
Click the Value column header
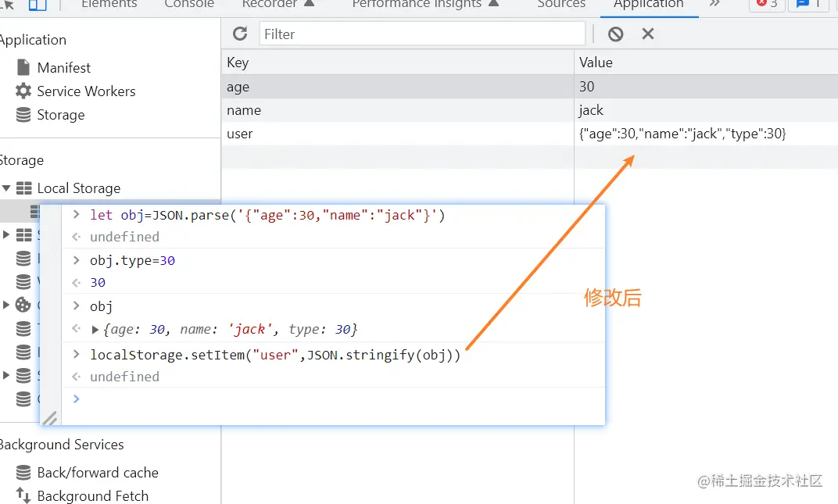[706, 63]
